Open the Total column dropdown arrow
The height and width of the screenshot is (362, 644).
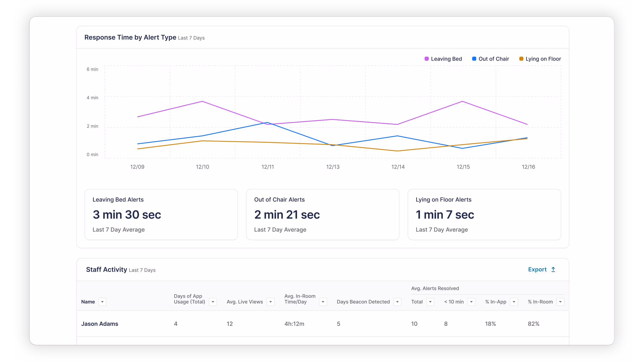(x=430, y=302)
